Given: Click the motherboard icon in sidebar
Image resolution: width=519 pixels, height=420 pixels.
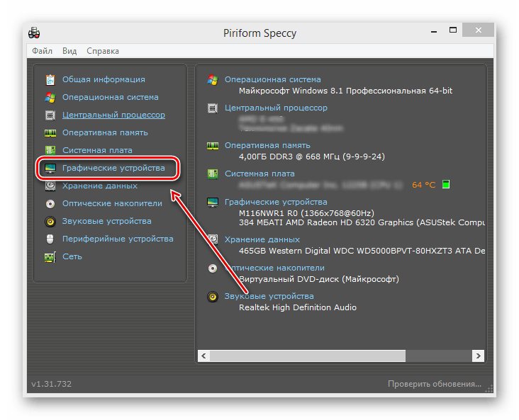Looking at the screenshot, I should pos(50,150).
